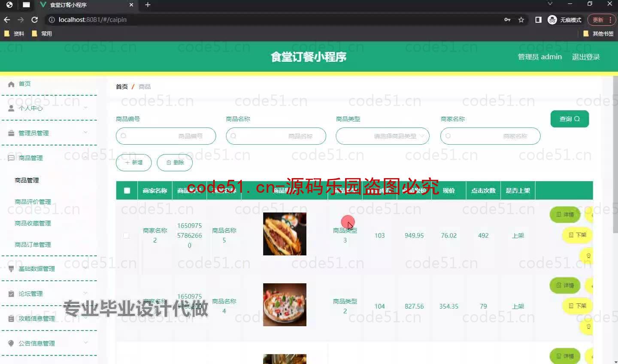Open 商品收藏管理 in sidebar
Image resolution: width=618 pixels, height=364 pixels.
33,223
